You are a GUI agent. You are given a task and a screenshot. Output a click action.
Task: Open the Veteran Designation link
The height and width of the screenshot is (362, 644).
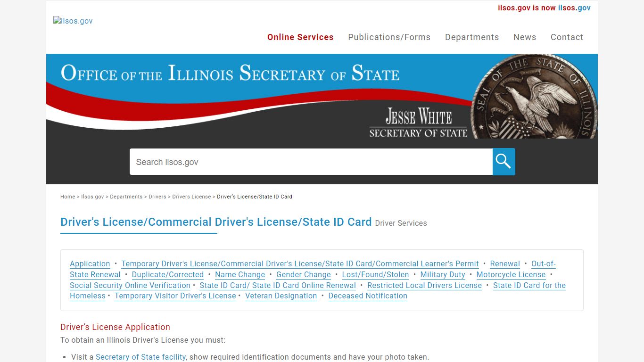pos(281,296)
